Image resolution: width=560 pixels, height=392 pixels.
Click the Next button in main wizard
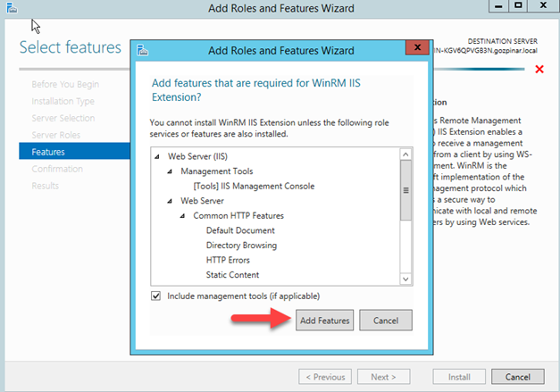click(x=383, y=377)
